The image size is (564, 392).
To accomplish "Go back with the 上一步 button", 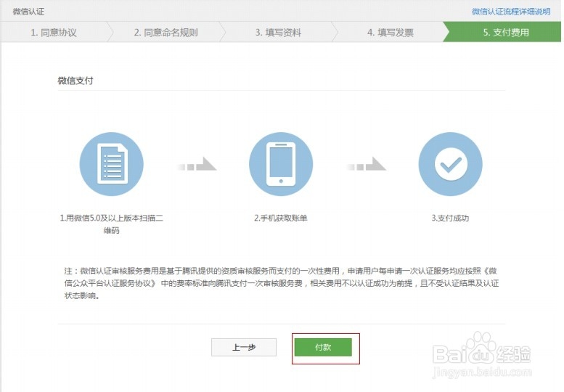I will (x=244, y=347).
